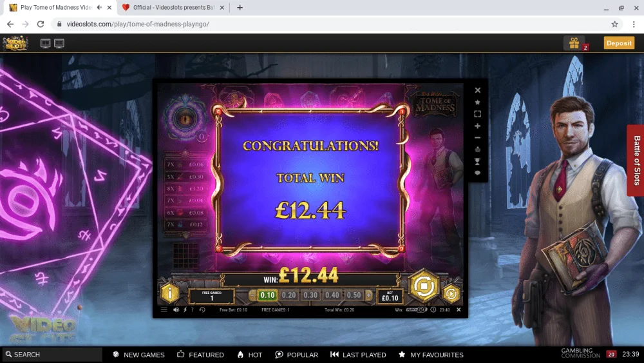This screenshot has width=644, height=363.
Task: Select the 0.50 bet level
Action: 354,295
